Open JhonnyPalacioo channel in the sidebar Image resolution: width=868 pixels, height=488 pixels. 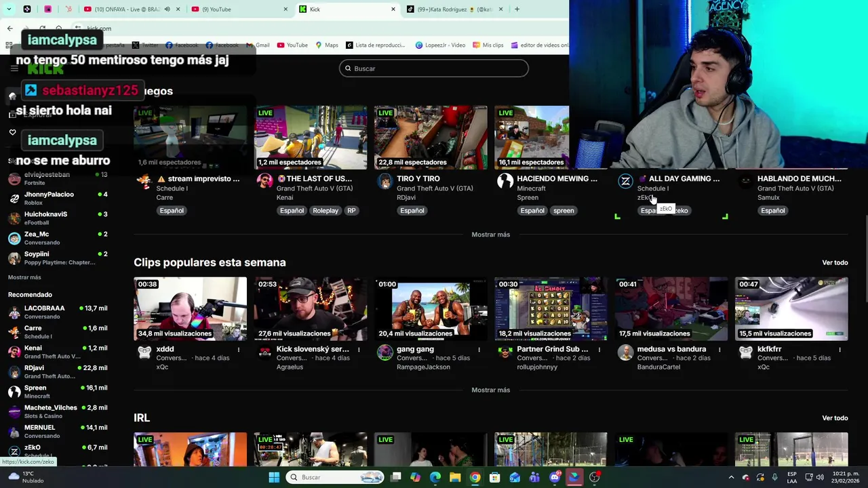[x=59, y=198]
